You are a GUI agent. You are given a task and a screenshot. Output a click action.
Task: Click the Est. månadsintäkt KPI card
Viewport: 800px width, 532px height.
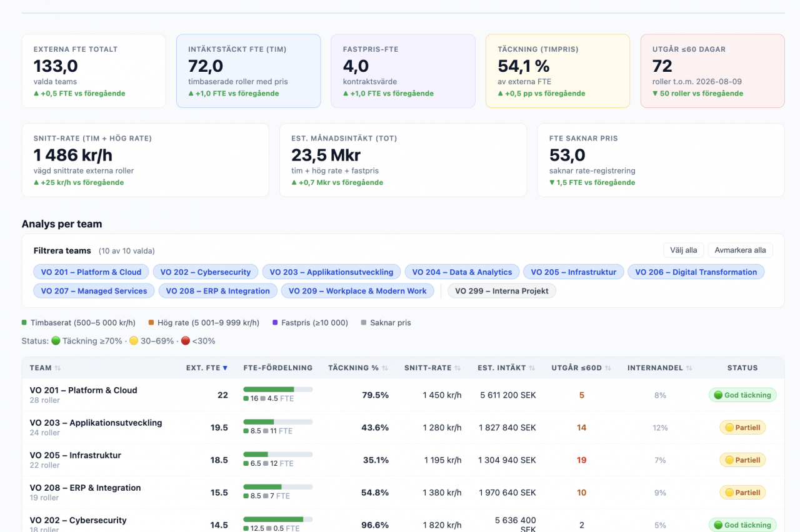(403, 160)
